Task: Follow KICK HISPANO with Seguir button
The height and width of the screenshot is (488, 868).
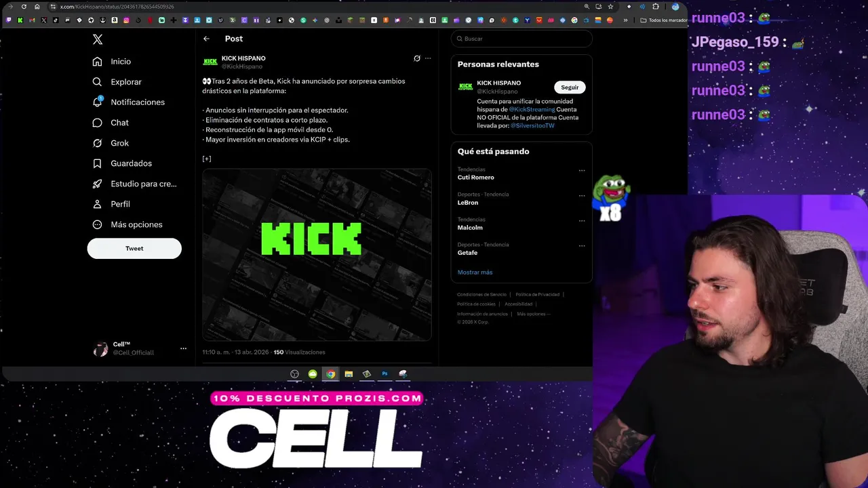Action: coord(570,87)
